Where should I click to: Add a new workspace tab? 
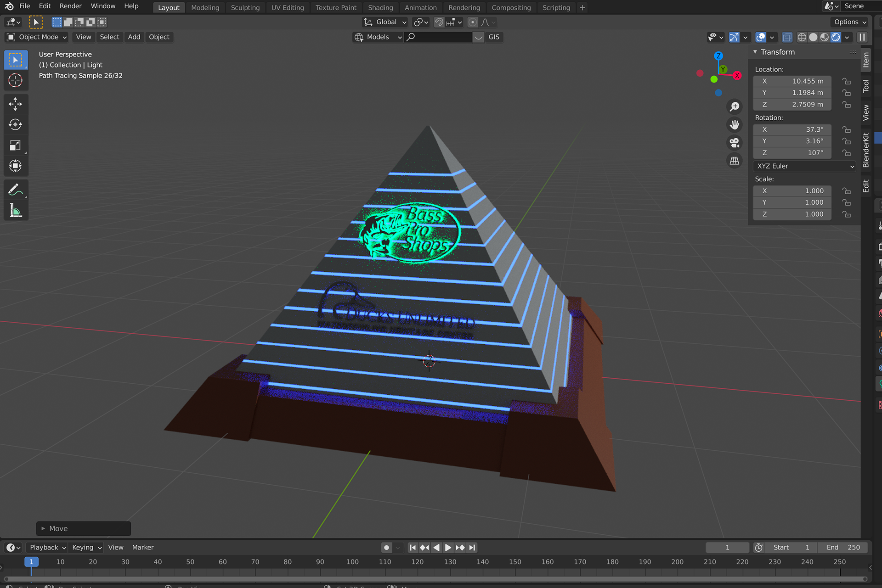coord(582,8)
